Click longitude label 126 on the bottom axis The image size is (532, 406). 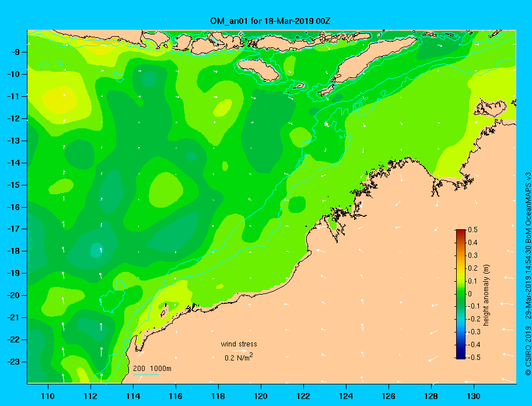click(388, 396)
